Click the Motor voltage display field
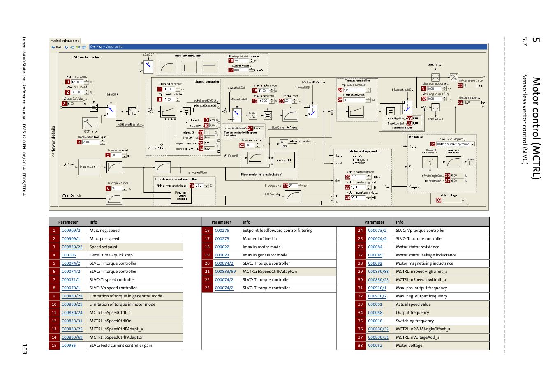555x392 pixels. coord(451,201)
